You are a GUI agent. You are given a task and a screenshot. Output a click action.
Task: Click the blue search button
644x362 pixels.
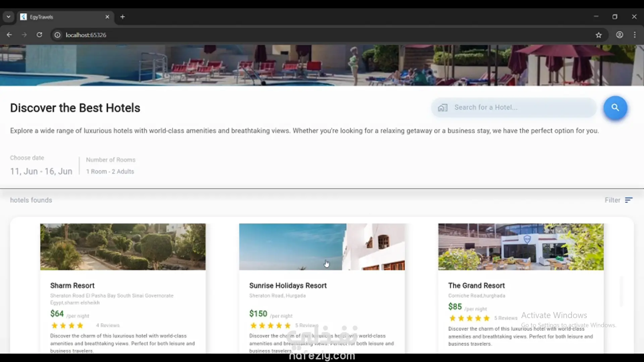pos(615,108)
